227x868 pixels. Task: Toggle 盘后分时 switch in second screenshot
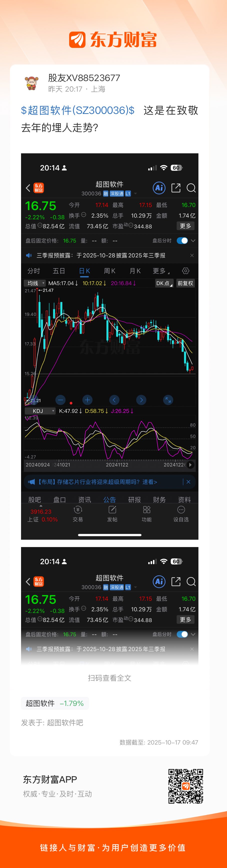point(182,634)
